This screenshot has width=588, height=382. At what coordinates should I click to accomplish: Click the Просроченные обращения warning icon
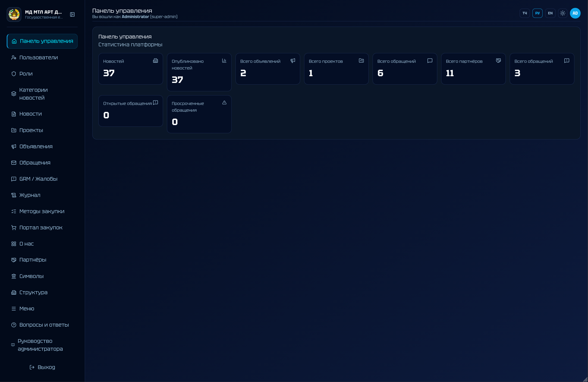pos(224,103)
